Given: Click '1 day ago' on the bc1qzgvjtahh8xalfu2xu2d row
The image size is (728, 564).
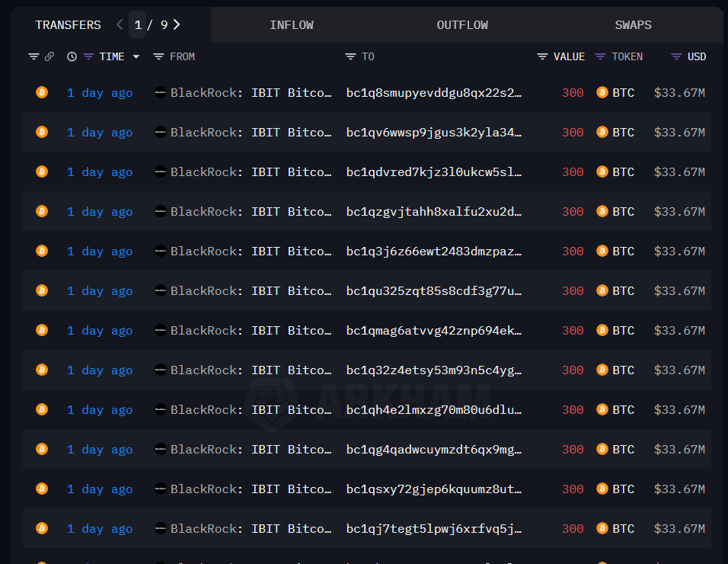Looking at the screenshot, I should [x=100, y=212].
